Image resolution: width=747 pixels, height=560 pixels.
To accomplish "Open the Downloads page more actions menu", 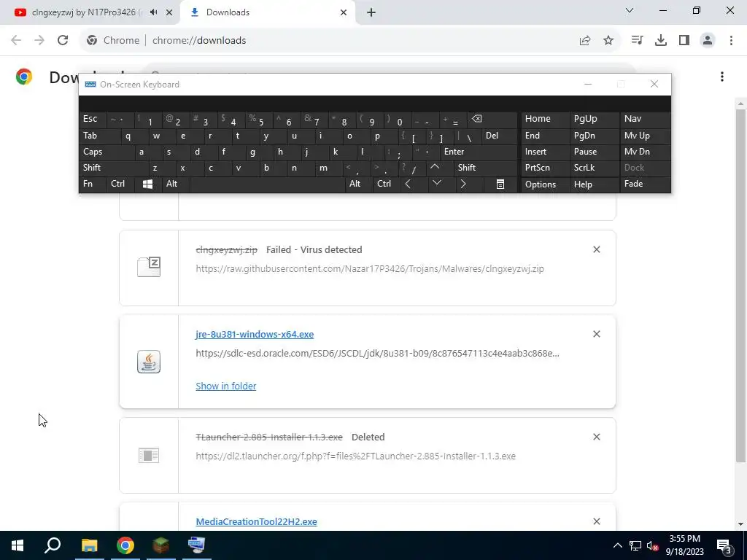I will point(722,77).
